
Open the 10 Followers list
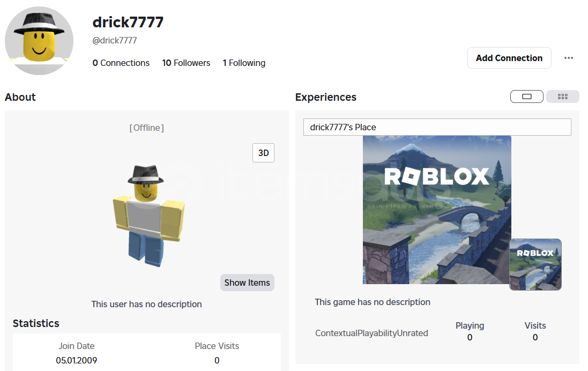pyautogui.click(x=186, y=63)
